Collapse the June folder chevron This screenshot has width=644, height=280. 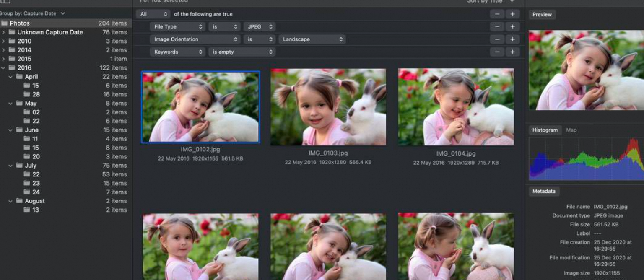coord(10,130)
